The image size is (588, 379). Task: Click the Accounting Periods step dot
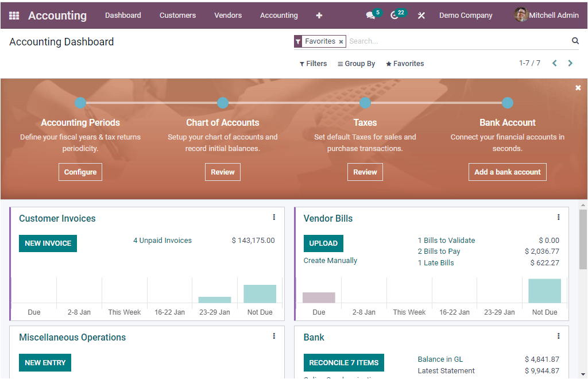80,103
